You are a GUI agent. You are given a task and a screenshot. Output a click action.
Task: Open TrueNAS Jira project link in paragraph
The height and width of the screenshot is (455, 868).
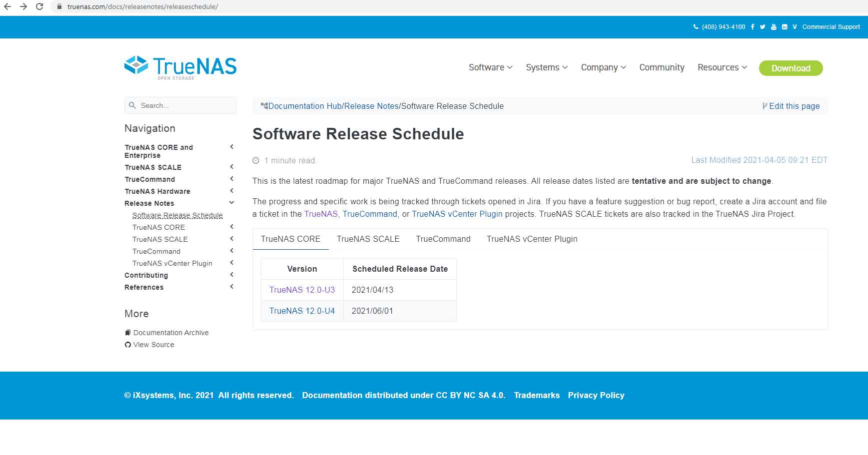(x=321, y=214)
